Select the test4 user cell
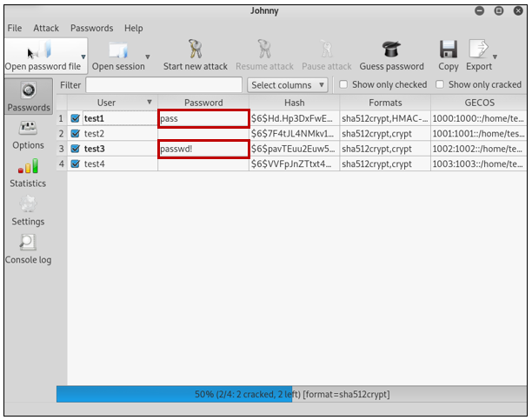532x420 pixels. pyautogui.click(x=113, y=163)
